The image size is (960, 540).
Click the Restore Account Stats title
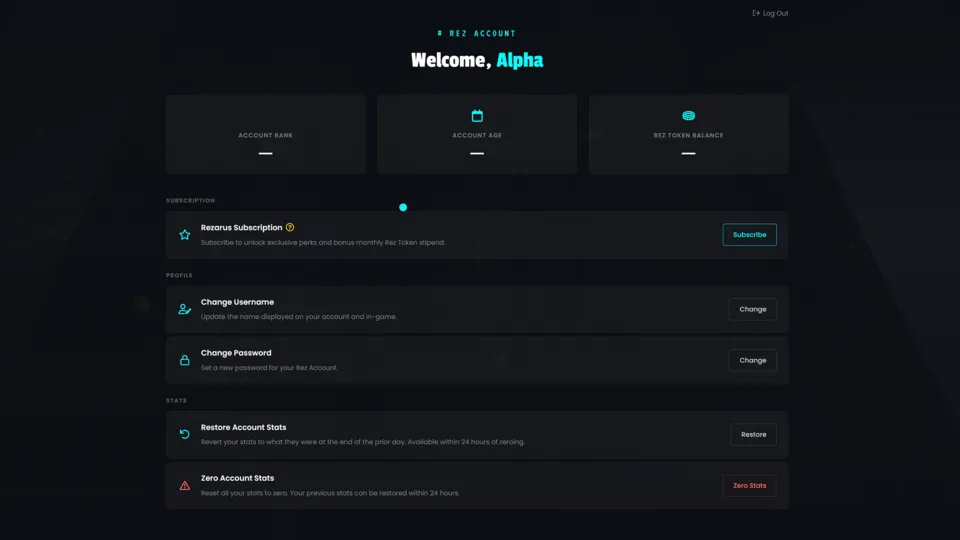tap(243, 427)
